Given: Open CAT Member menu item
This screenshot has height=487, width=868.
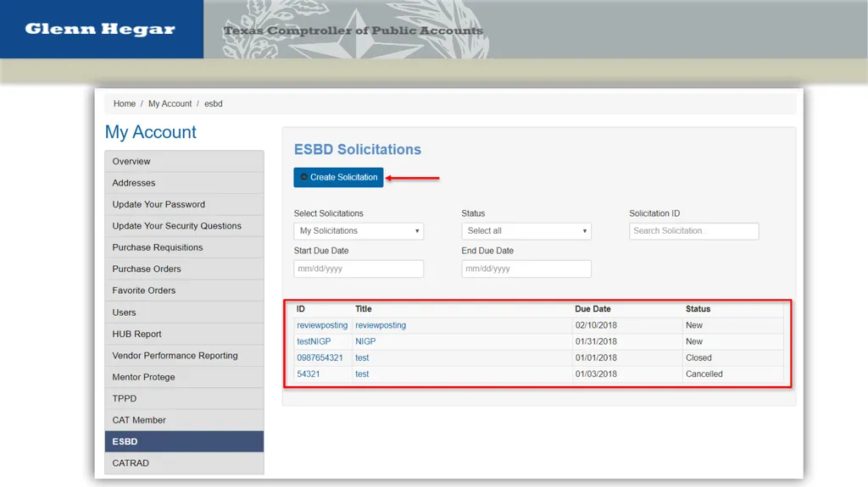Looking at the screenshot, I should tap(184, 420).
